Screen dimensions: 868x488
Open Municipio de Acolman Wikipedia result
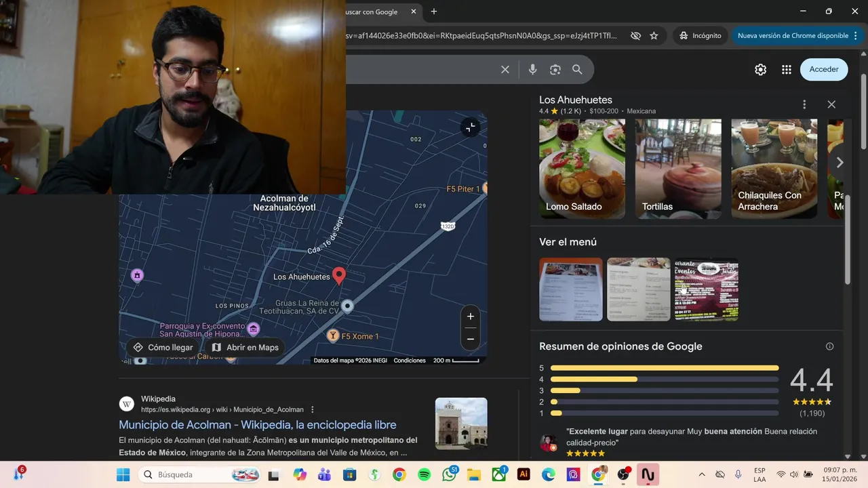(x=258, y=425)
